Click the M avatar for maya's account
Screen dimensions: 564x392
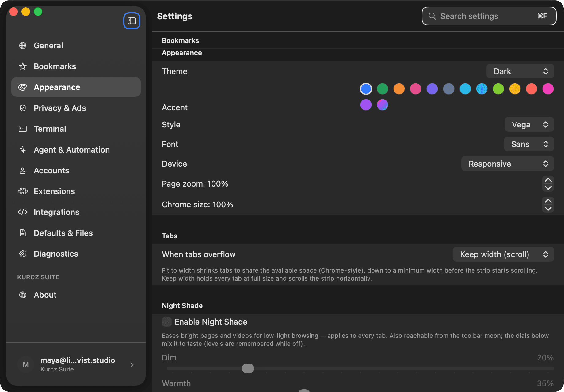(x=26, y=364)
